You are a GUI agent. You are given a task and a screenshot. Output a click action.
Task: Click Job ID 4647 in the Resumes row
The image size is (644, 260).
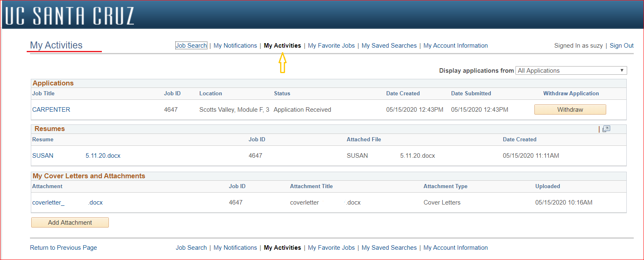point(255,156)
